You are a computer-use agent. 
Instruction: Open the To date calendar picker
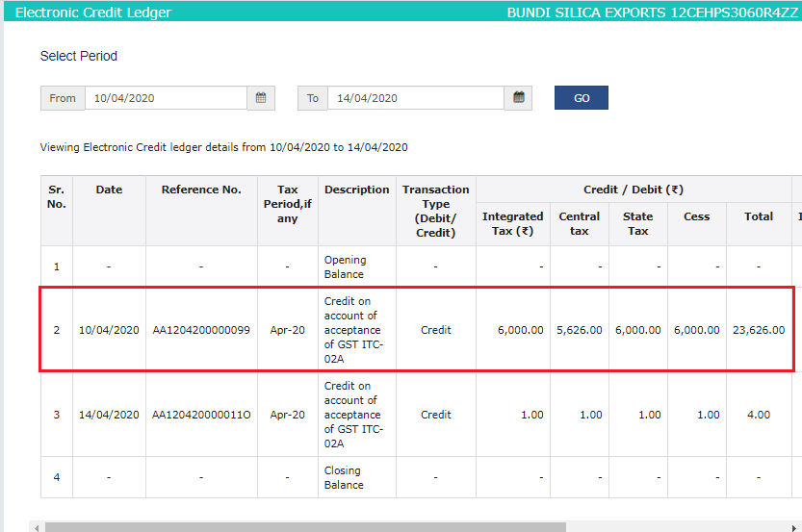click(x=518, y=98)
